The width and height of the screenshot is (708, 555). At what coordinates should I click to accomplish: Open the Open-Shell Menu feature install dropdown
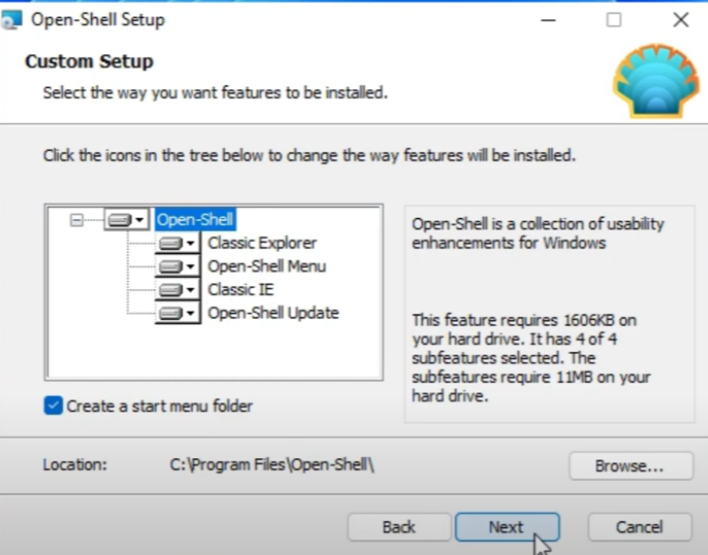pyautogui.click(x=178, y=266)
